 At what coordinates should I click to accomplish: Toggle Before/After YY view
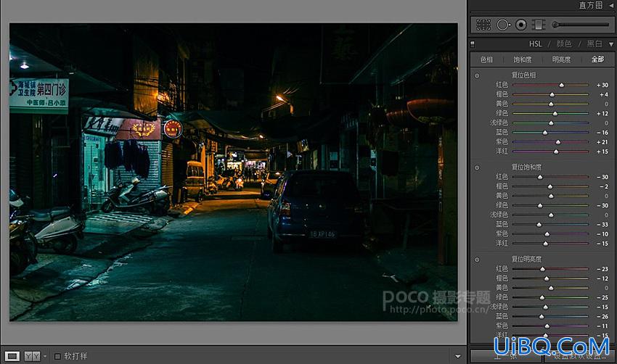pyautogui.click(x=32, y=356)
